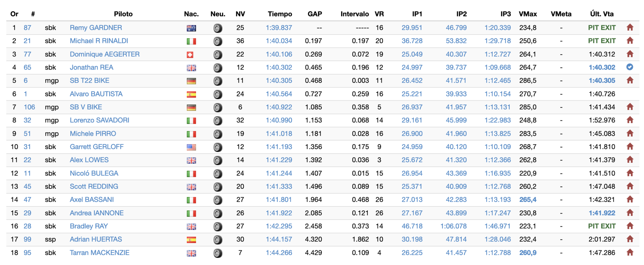The image size is (644, 265).
Task: Click the tyre icon for Remy GARDNER
Action: click(218, 28)
